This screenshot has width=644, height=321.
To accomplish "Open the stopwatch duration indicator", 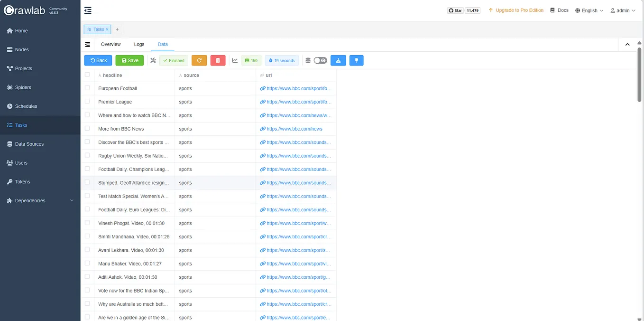I will (x=282, y=60).
